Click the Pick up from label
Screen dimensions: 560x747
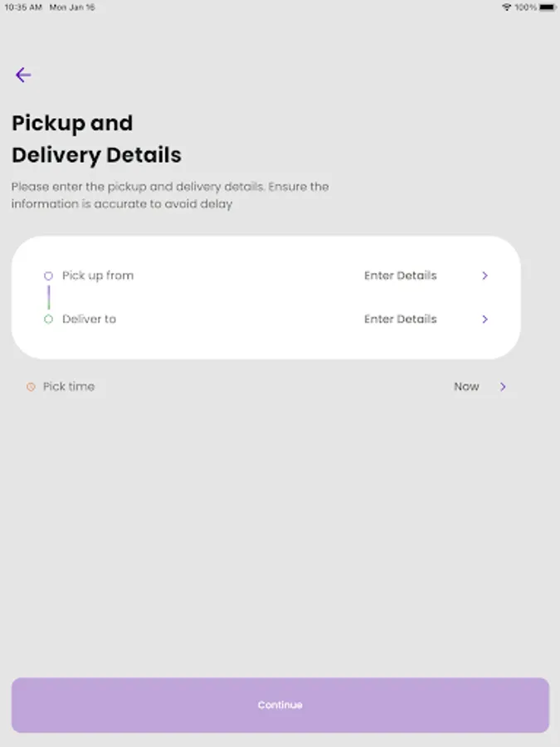tap(98, 276)
